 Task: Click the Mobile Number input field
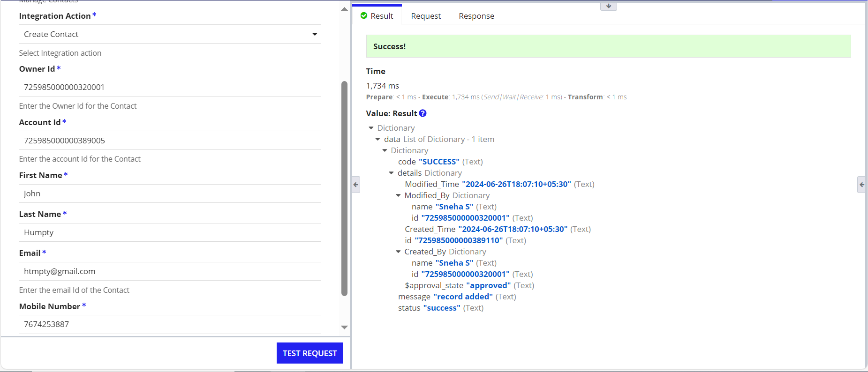(x=170, y=324)
